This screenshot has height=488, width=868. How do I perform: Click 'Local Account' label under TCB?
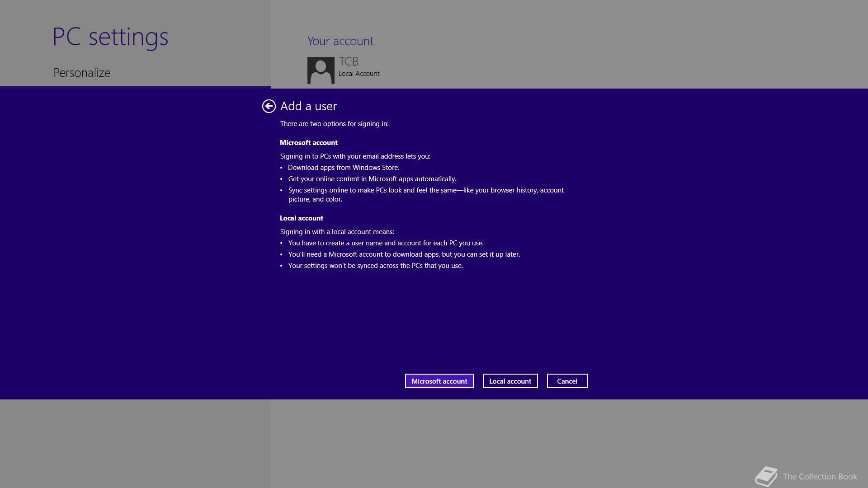click(359, 74)
